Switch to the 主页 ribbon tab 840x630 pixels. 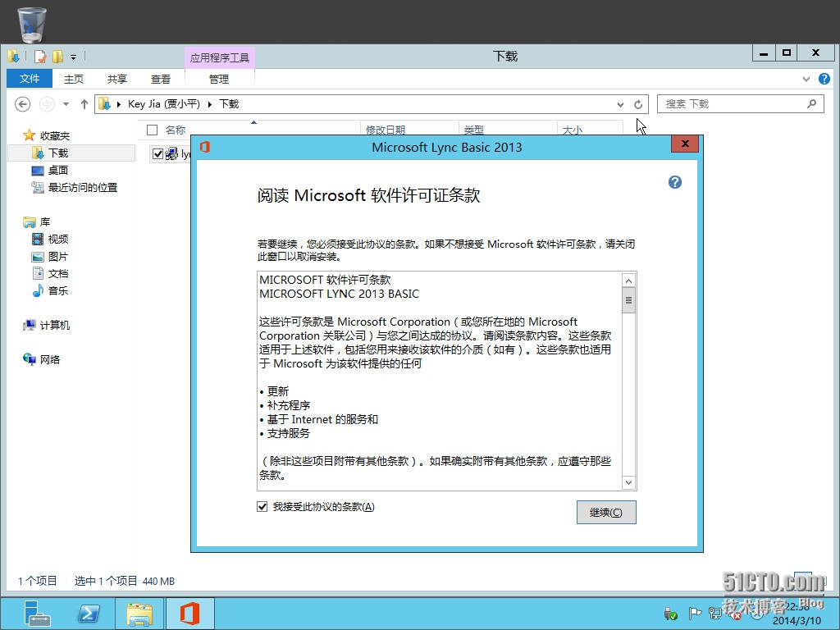(x=74, y=80)
